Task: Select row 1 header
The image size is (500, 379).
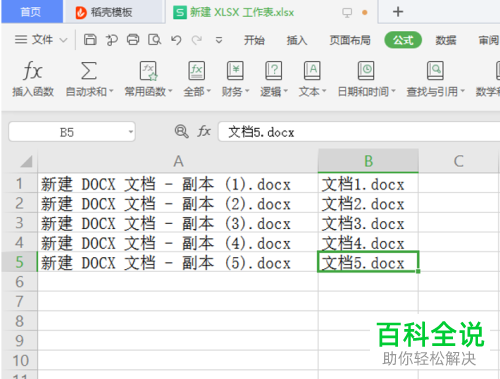Action: (x=19, y=184)
